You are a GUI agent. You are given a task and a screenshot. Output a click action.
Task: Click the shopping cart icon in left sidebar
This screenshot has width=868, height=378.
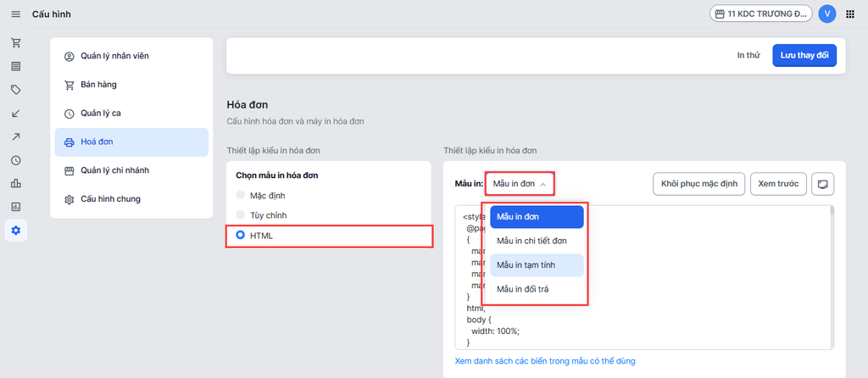(x=16, y=42)
